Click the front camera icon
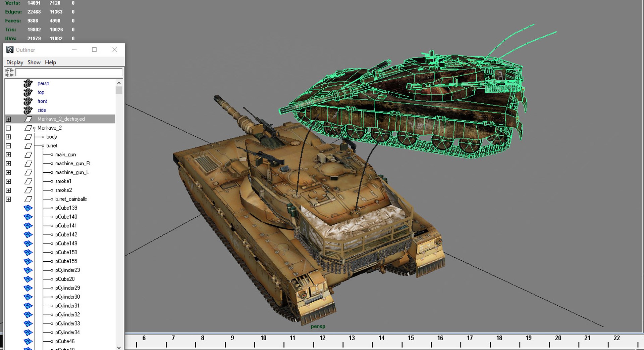 point(28,101)
